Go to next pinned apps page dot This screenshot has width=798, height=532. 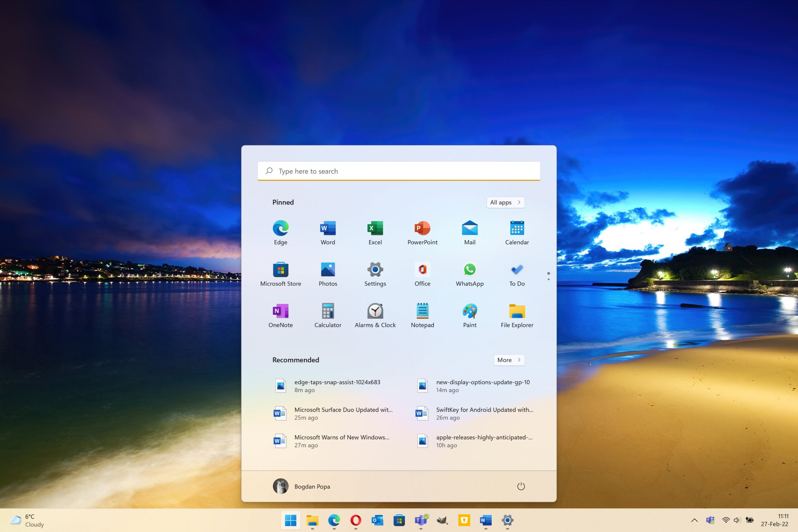pyautogui.click(x=549, y=279)
